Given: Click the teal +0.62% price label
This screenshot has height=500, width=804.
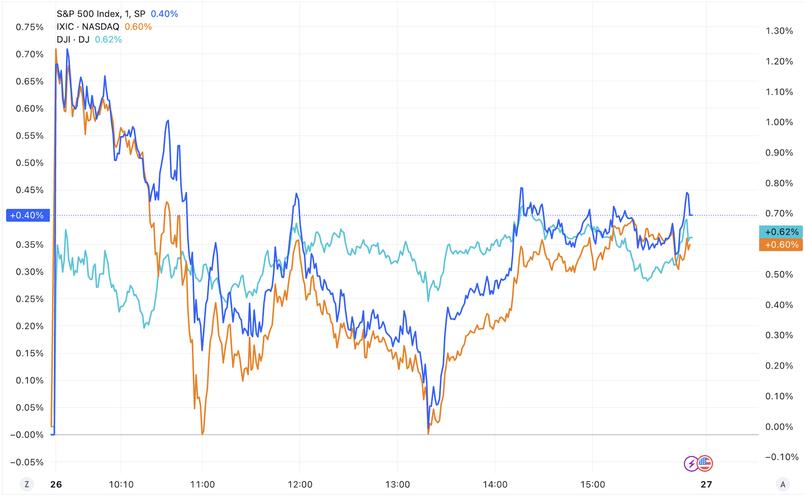Looking at the screenshot, I should 781,232.
